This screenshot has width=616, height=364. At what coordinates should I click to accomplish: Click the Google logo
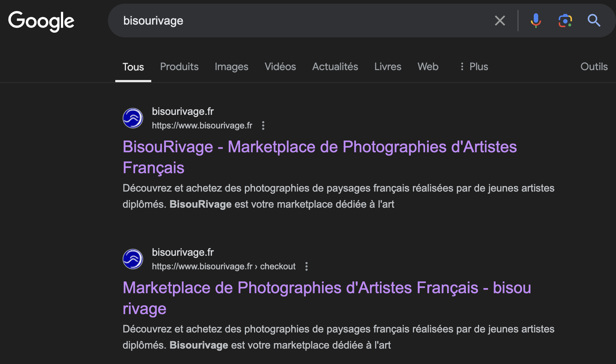coord(41,21)
